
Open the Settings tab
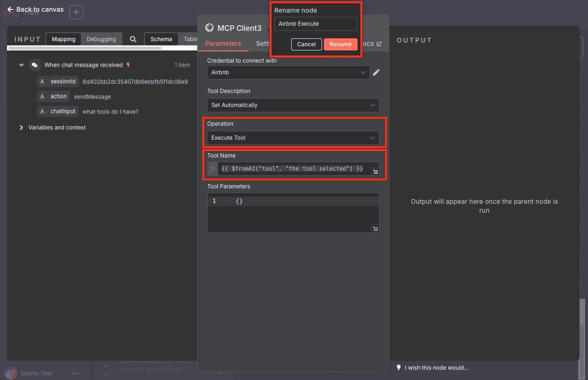click(263, 43)
